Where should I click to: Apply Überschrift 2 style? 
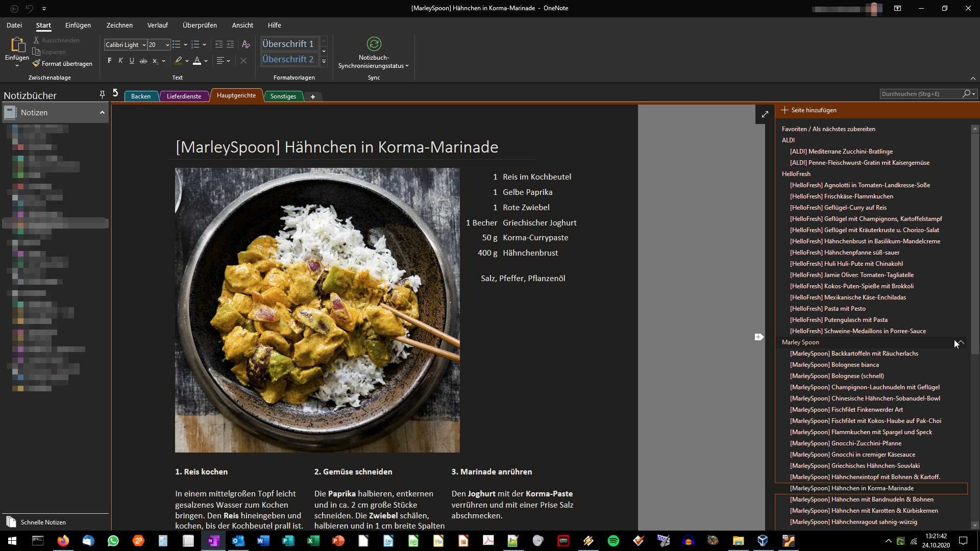point(288,59)
